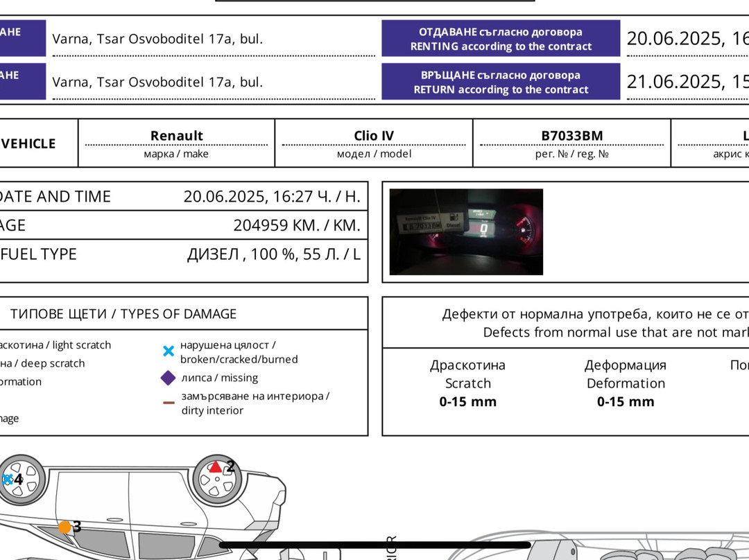Click the brown dash dirty interior icon

(168, 403)
